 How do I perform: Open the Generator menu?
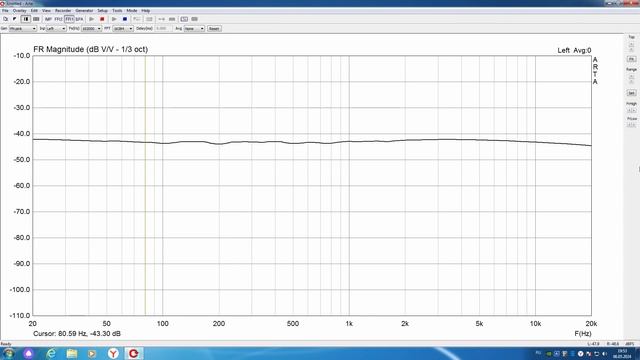(x=84, y=11)
